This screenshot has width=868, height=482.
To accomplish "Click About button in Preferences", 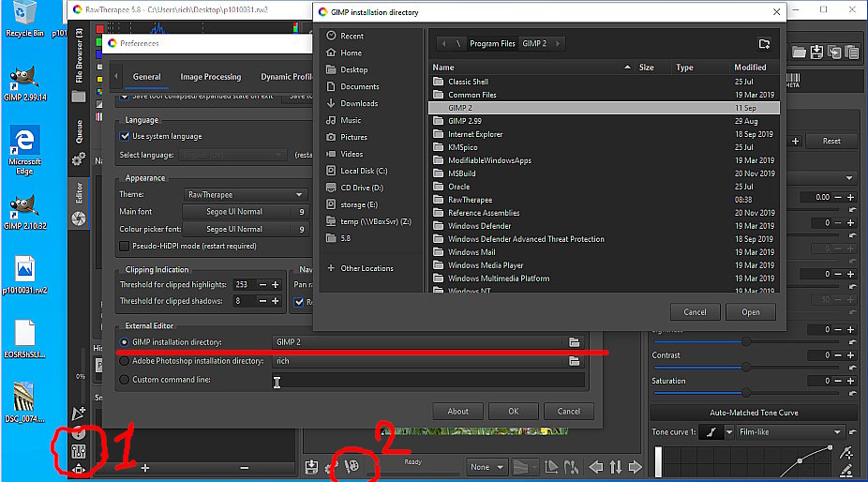I will point(457,412).
